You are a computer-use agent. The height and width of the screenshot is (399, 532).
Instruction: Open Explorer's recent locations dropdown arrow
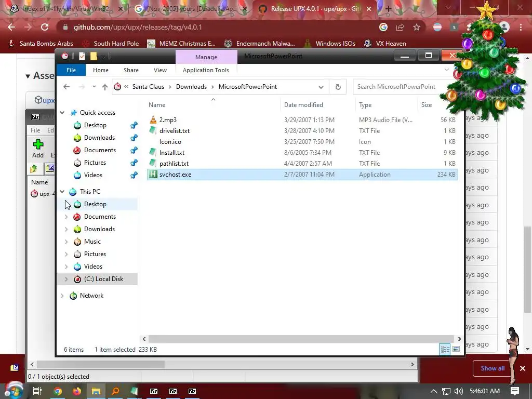94,87
